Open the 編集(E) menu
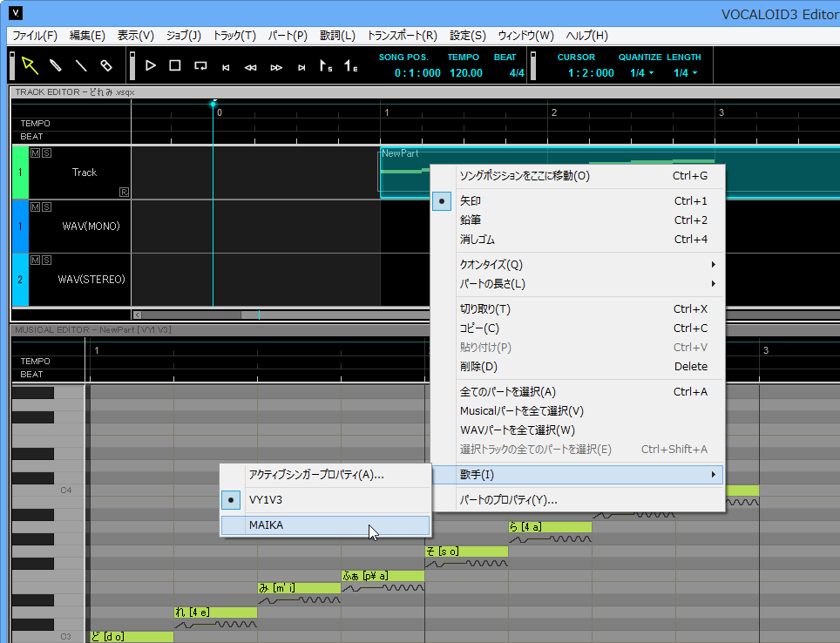Viewport: 840px width, 643px height. pos(87,36)
